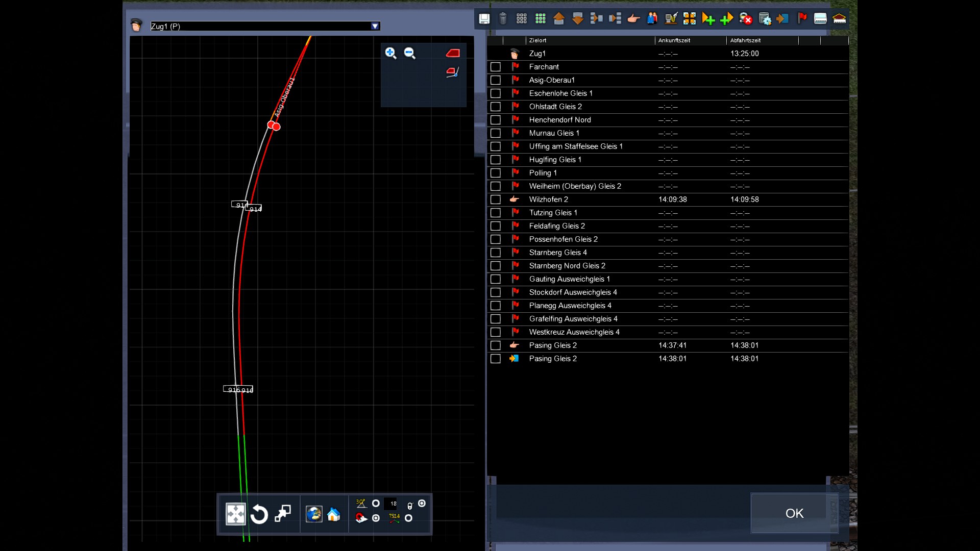Click the save timetable floppy disk icon
The image size is (980, 551).
[x=484, y=19]
